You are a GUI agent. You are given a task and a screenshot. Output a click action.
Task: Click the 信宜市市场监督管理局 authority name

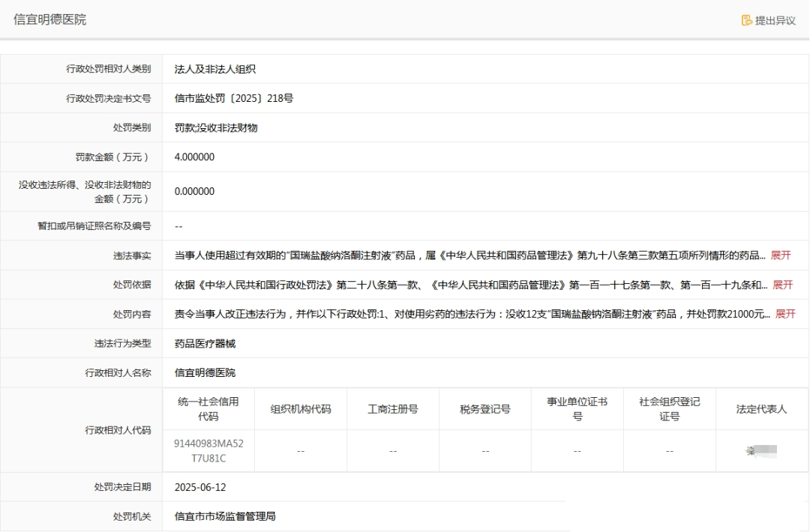point(225,516)
